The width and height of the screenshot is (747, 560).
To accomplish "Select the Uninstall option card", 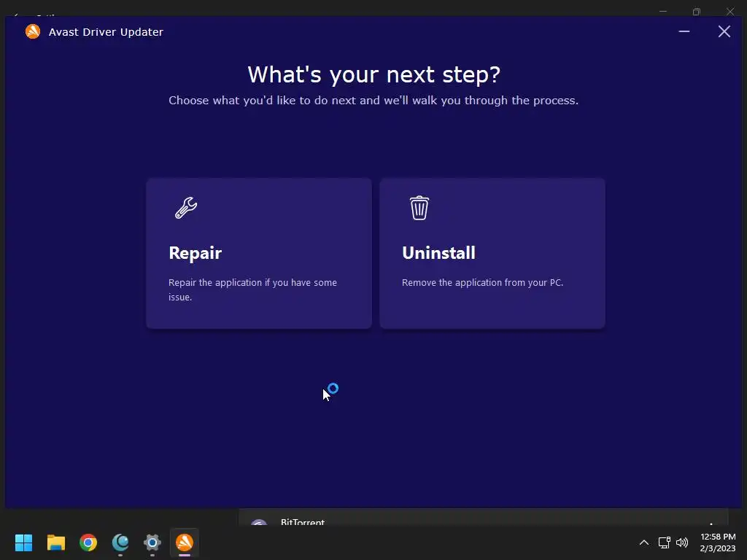I will [x=492, y=253].
